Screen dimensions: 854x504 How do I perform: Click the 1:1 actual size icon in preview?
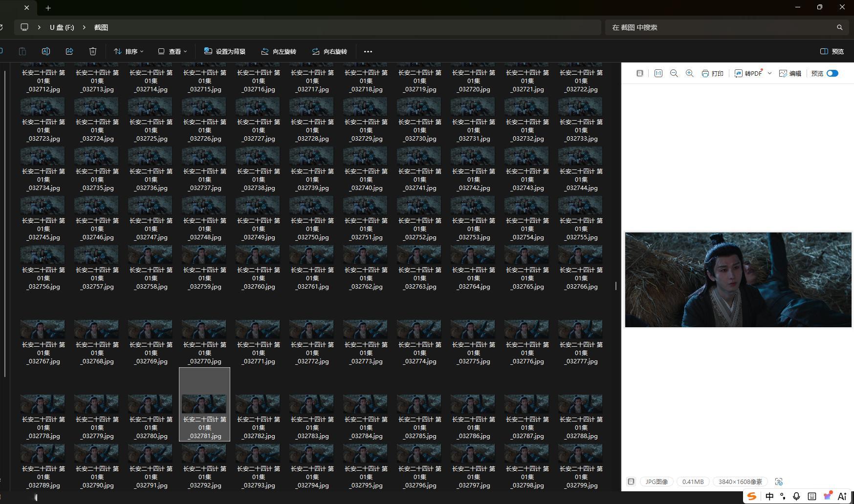(658, 73)
